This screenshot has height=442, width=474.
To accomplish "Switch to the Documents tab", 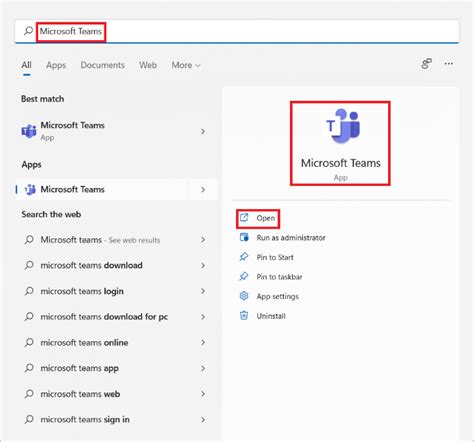I will [x=103, y=65].
